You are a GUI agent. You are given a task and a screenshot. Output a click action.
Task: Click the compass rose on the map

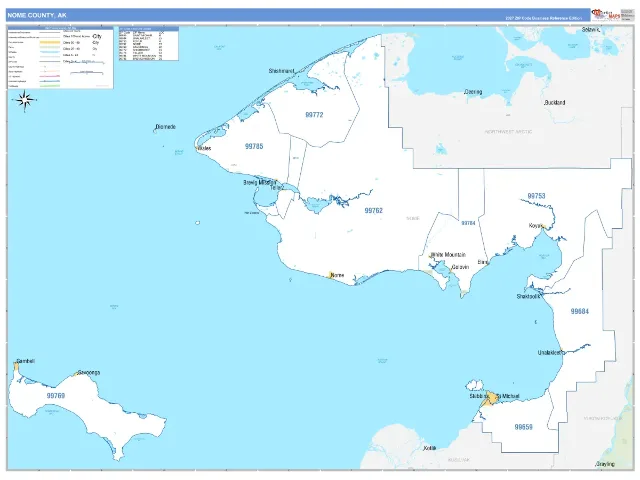click(25, 100)
